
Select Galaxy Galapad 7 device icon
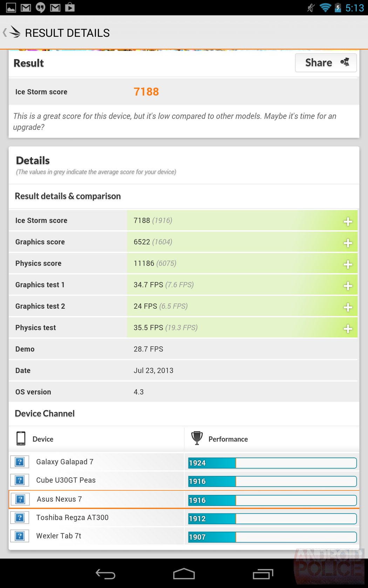coord(20,462)
